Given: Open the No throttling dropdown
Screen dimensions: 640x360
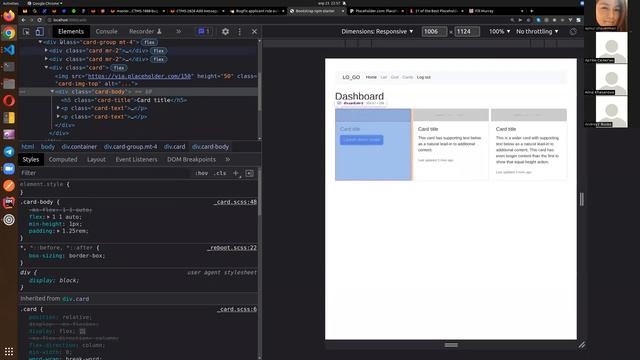Looking at the screenshot, I should pos(537,31).
